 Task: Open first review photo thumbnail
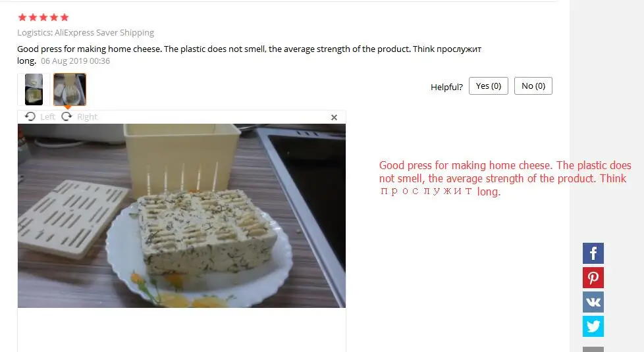34,89
